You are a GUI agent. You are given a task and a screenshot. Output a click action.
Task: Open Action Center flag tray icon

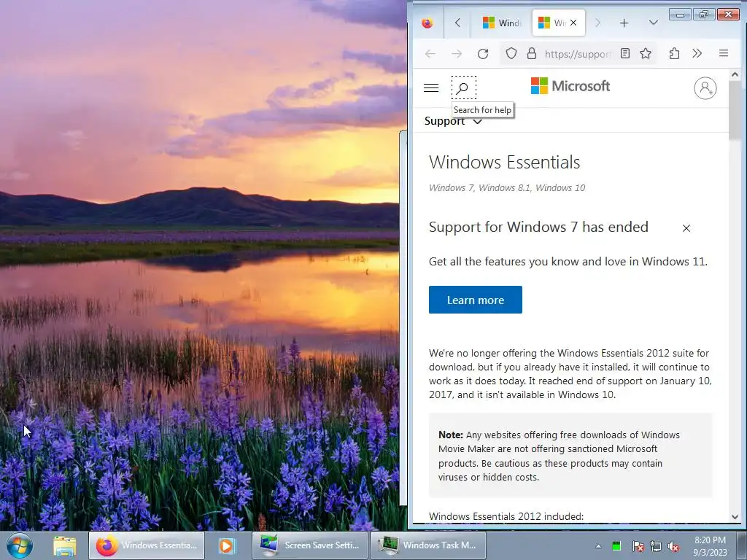[638, 546]
